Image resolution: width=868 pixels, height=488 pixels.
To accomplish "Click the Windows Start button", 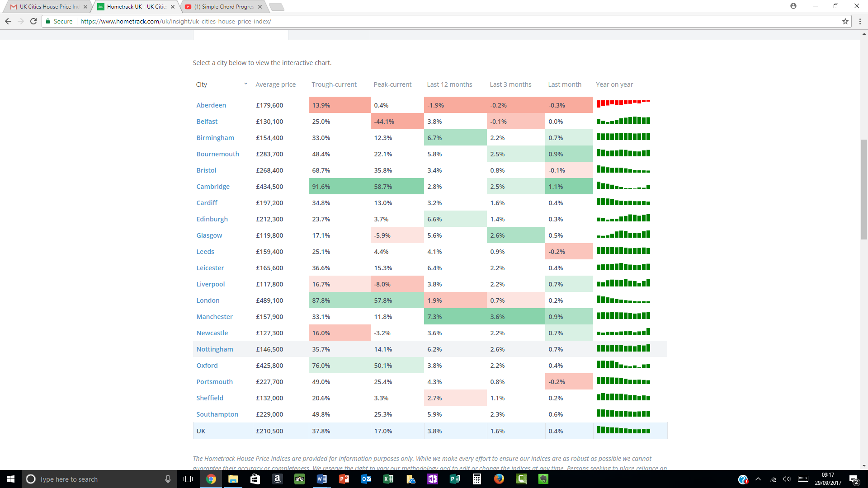I will click(x=11, y=479).
